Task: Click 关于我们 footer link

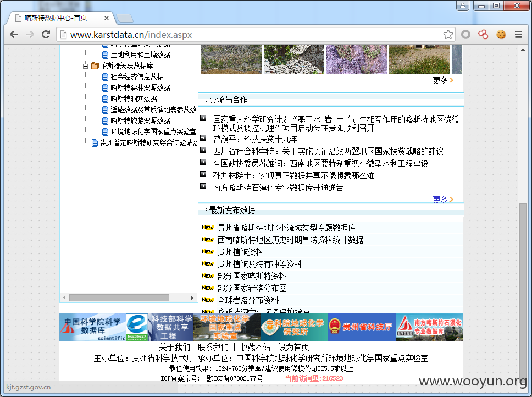Action: [174, 347]
